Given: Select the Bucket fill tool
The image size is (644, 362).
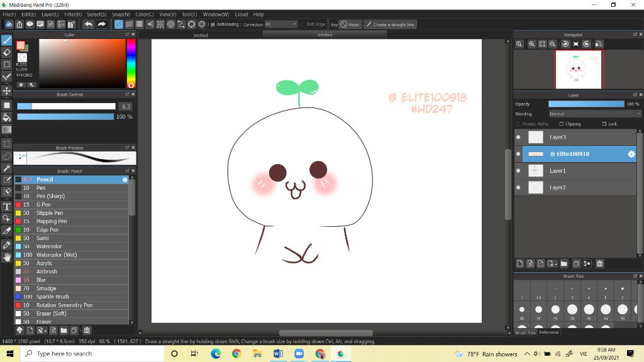Looking at the screenshot, I should (x=6, y=118).
